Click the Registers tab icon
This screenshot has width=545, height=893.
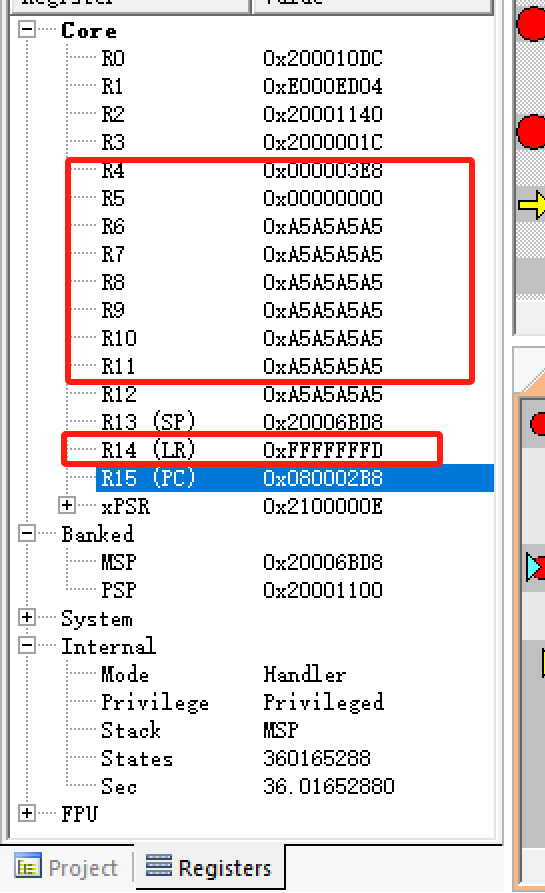coord(158,865)
